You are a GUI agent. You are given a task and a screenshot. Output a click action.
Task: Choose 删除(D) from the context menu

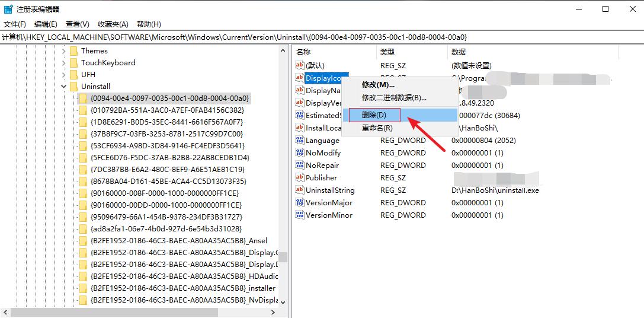[x=374, y=115]
